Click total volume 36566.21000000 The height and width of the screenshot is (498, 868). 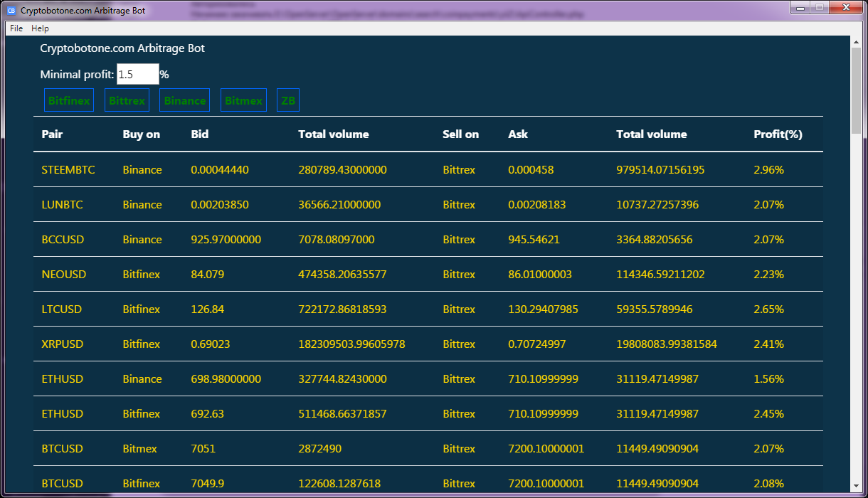pos(340,205)
